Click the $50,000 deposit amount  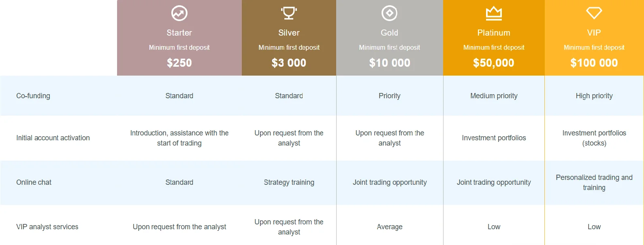(x=494, y=63)
